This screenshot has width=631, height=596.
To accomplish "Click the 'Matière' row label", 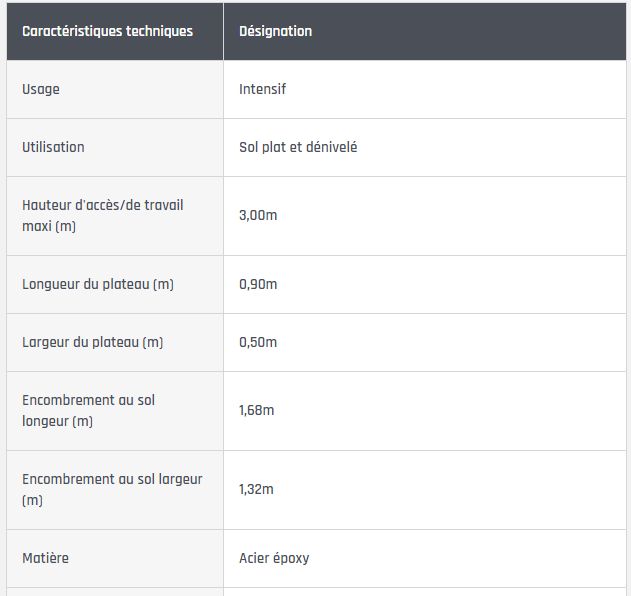I will (45, 558).
